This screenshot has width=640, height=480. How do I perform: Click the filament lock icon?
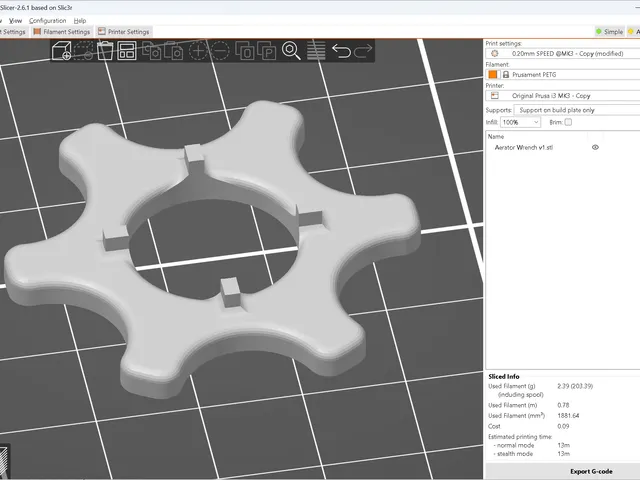point(506,75)
